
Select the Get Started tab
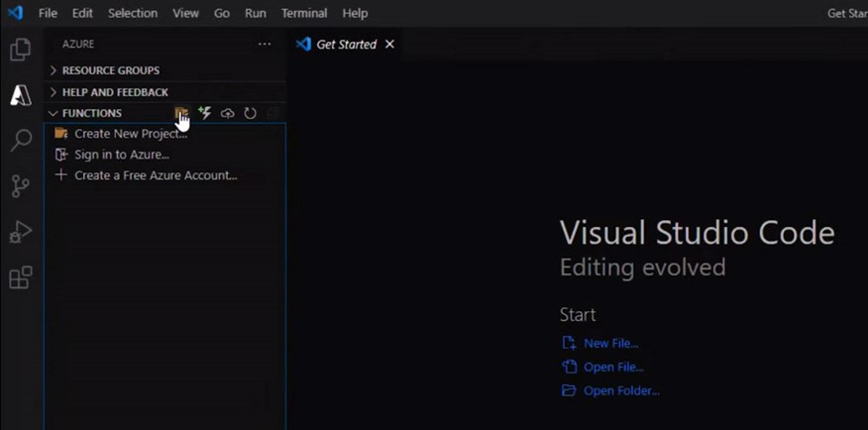[x=346, y=45]
